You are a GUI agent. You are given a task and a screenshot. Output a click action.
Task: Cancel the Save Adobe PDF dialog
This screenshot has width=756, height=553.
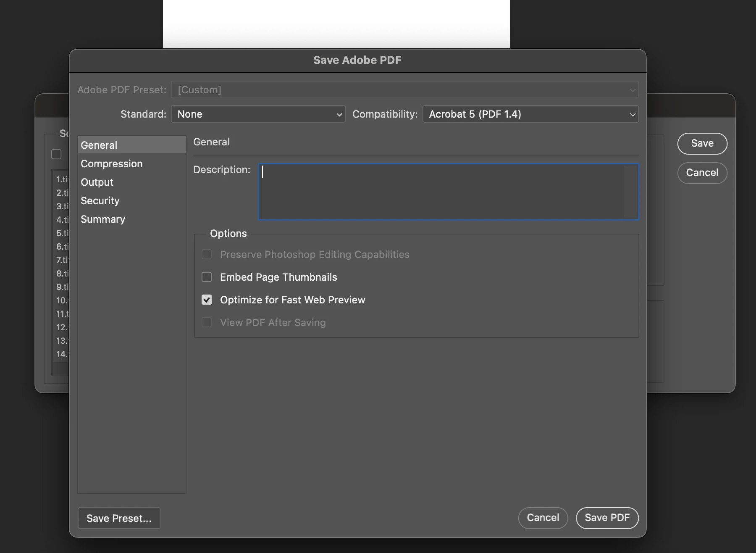pyautogui.click(x=543, y=518)
